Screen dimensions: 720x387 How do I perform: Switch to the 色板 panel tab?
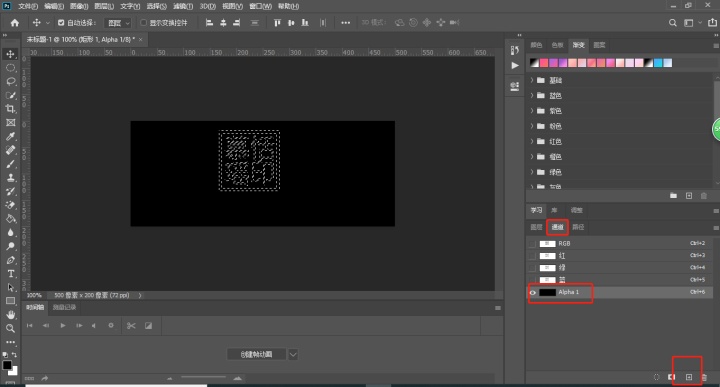557,45
